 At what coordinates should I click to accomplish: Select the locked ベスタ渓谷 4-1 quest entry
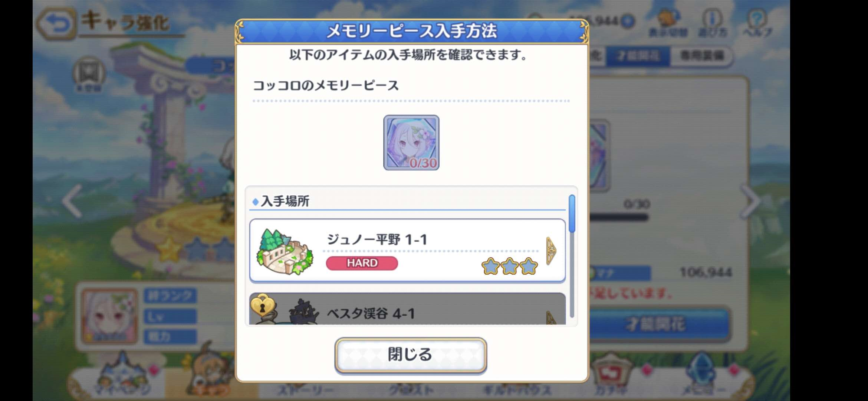point(407,309)
